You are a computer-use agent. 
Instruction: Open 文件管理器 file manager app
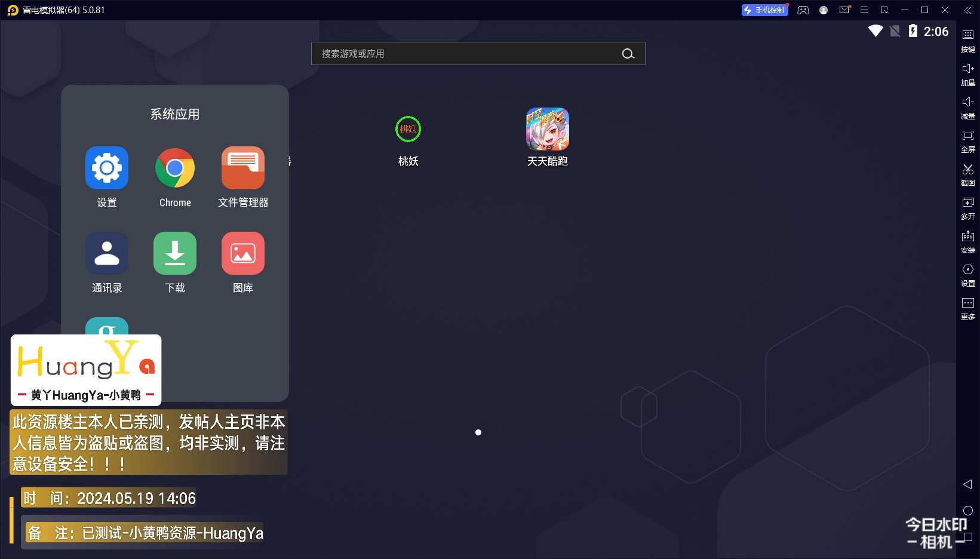(x=243, y=168)
